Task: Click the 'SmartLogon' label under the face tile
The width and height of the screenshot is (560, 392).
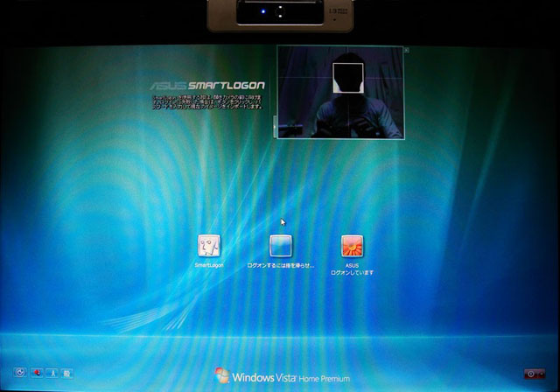Action: pos(209,265)
